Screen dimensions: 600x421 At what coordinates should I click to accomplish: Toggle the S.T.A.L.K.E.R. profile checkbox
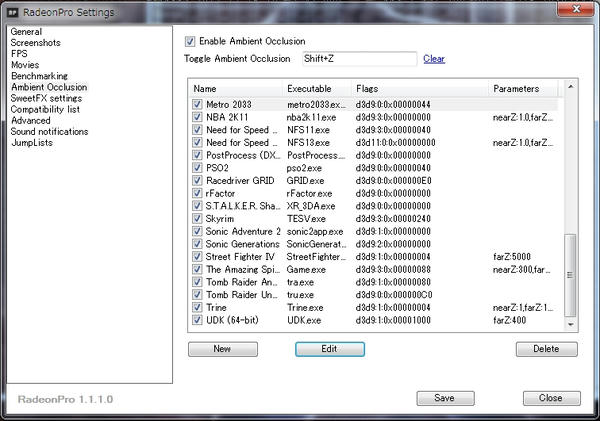(x=197, y=206)
